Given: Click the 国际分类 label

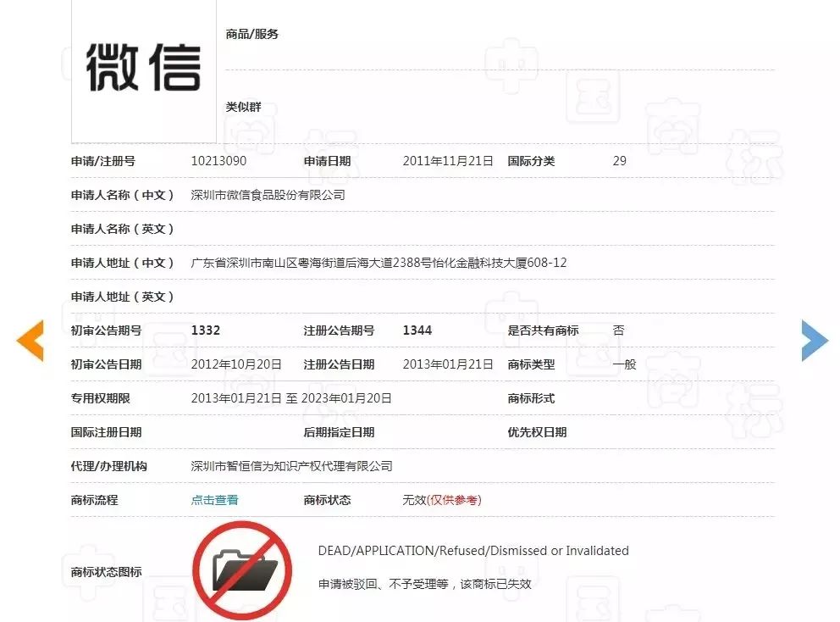Looking at the screenshot, I should point(532,161).
